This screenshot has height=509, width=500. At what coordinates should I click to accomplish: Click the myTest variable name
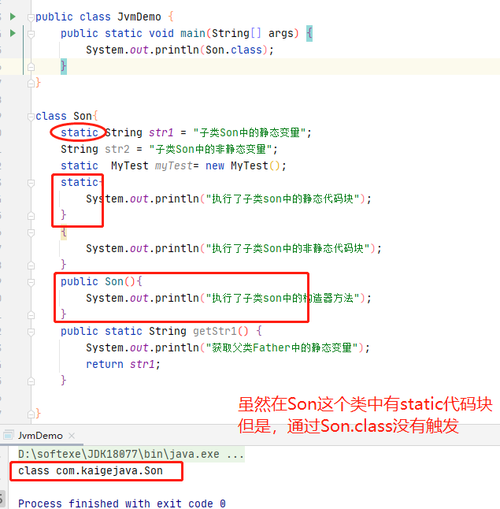click(x=173, y=166)
